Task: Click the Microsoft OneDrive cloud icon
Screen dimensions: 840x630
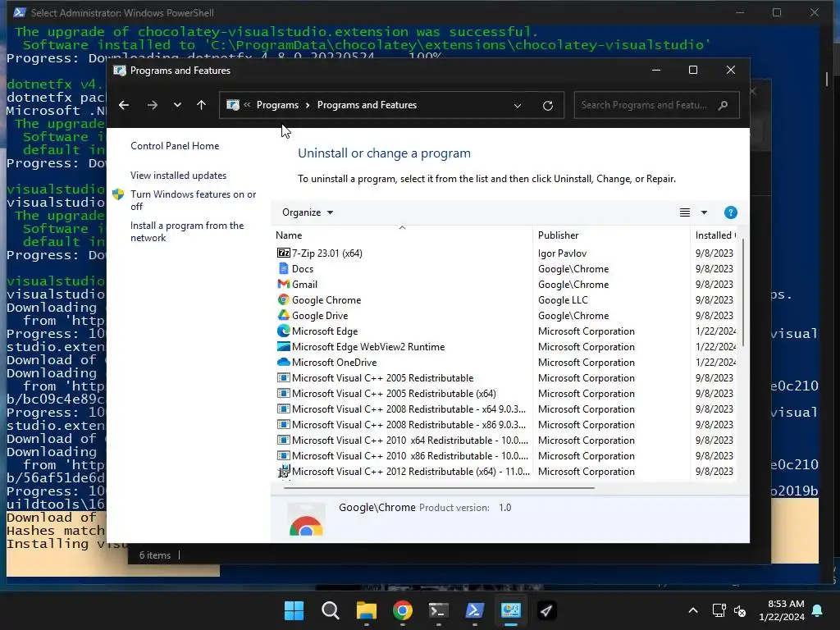Action: click(283, 362)
